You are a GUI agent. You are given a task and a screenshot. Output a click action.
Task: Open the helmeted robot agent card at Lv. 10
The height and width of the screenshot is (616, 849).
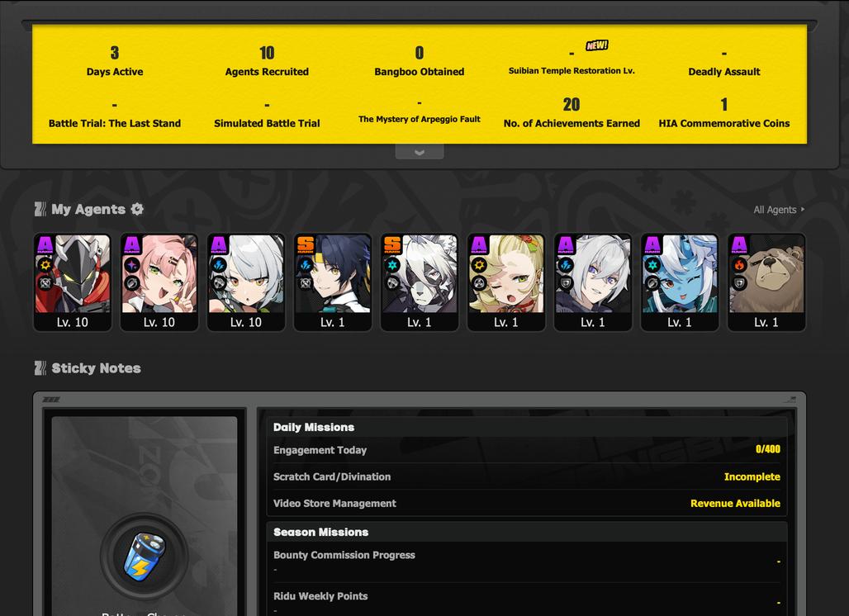tap(73, 282)
